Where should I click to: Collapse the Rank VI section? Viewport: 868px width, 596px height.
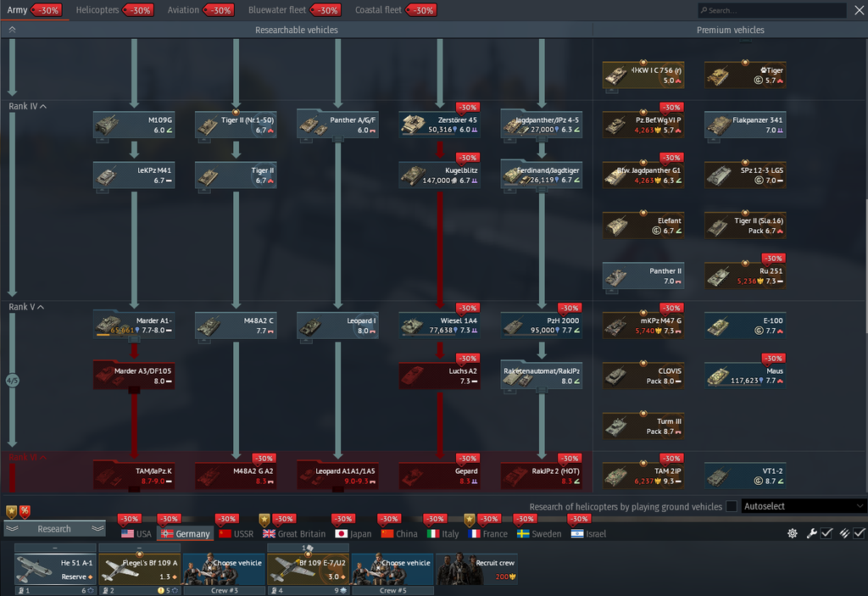[28, 458]
